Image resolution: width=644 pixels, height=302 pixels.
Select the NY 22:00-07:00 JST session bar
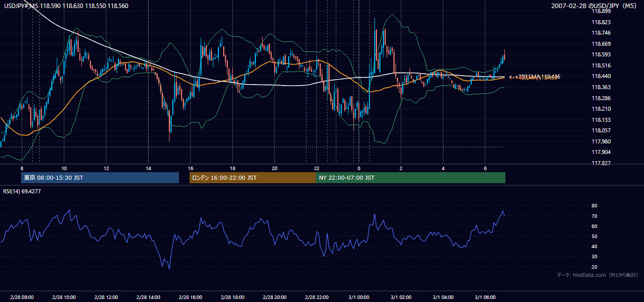click(x=411, y=178)
